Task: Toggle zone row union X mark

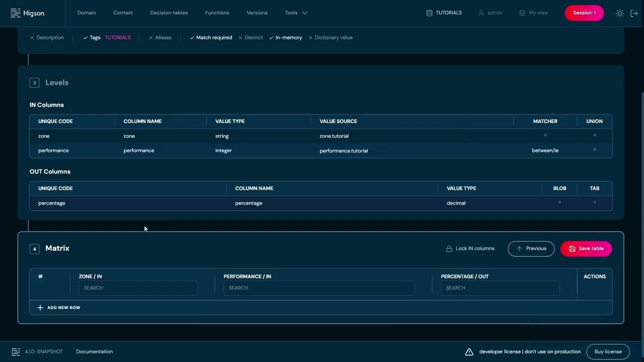Action: click(595, 135)
